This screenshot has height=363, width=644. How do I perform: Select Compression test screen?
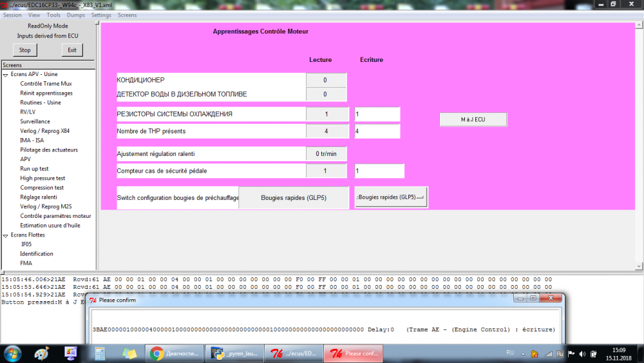point(42,188)
